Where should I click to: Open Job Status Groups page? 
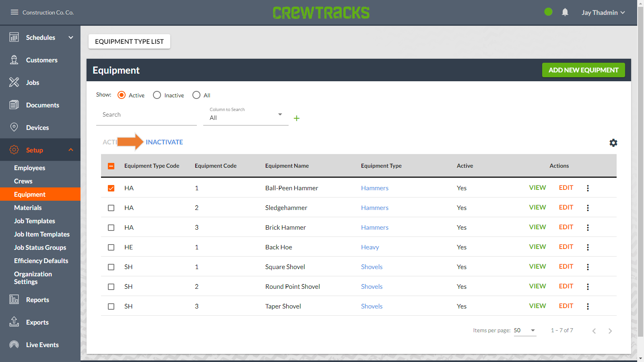pos(40,247)
